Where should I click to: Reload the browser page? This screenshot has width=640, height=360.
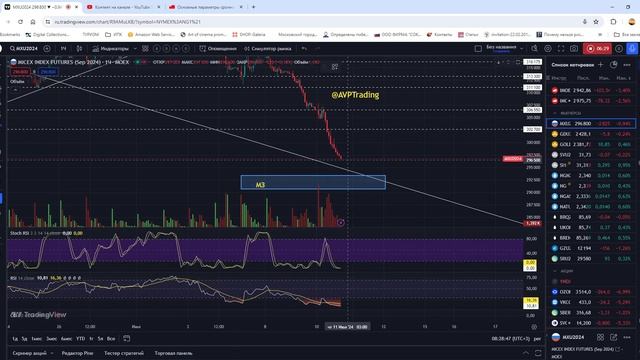point(20,22)
